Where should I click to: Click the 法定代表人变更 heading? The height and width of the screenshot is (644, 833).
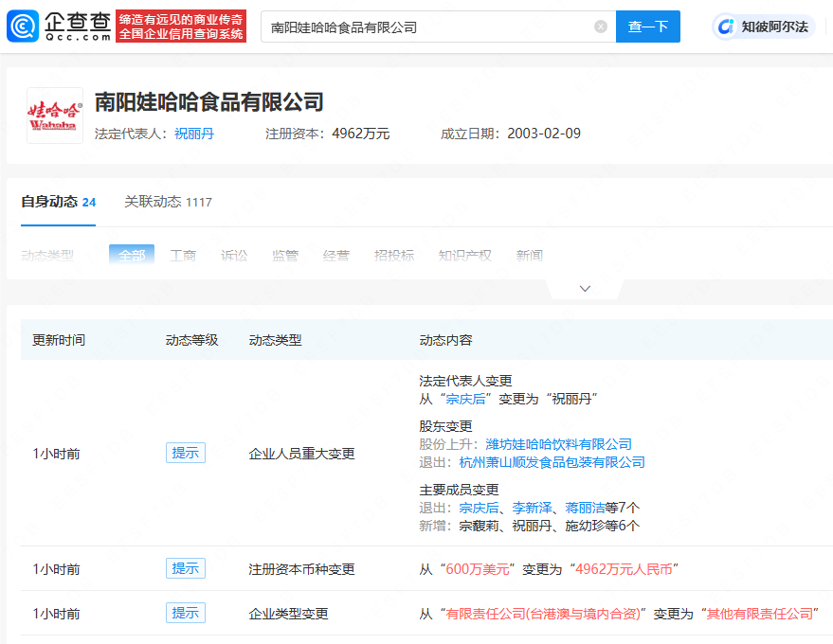click(x=465, y=381)
